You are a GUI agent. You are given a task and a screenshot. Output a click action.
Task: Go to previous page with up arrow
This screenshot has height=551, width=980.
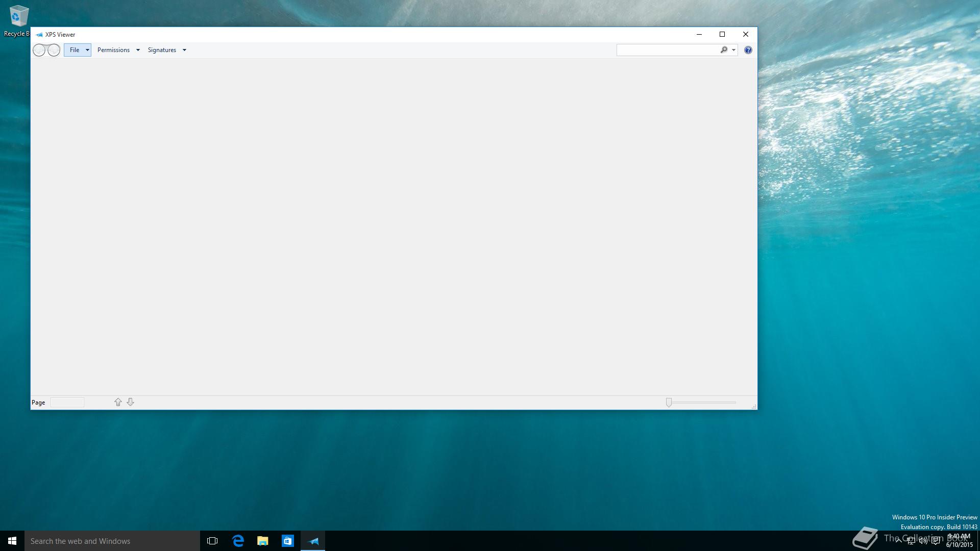point(118,402)
